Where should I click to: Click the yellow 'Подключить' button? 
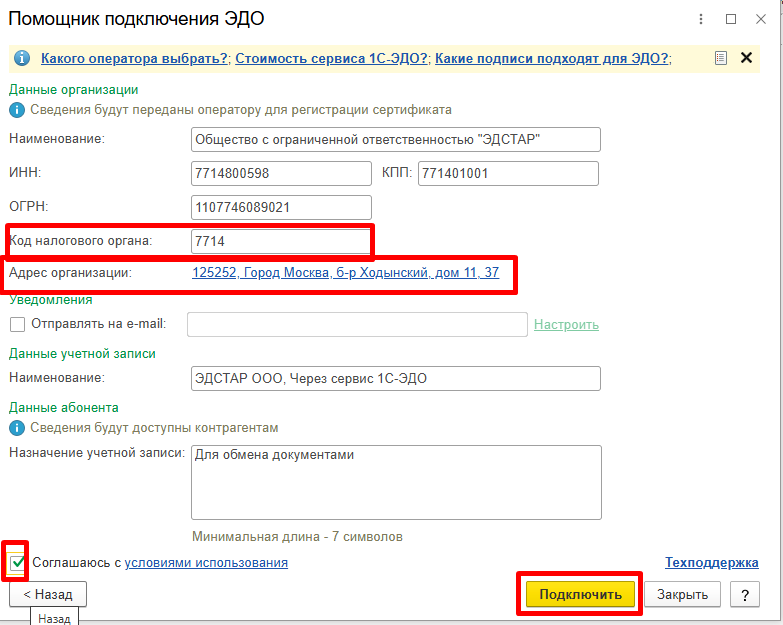tap(580, 595)
